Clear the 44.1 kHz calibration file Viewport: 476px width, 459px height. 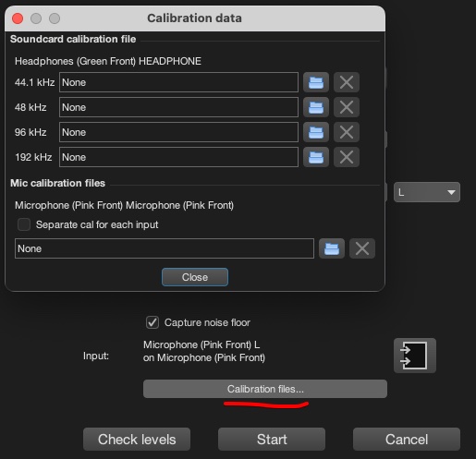pyautogui.click(x=347, y=82)
